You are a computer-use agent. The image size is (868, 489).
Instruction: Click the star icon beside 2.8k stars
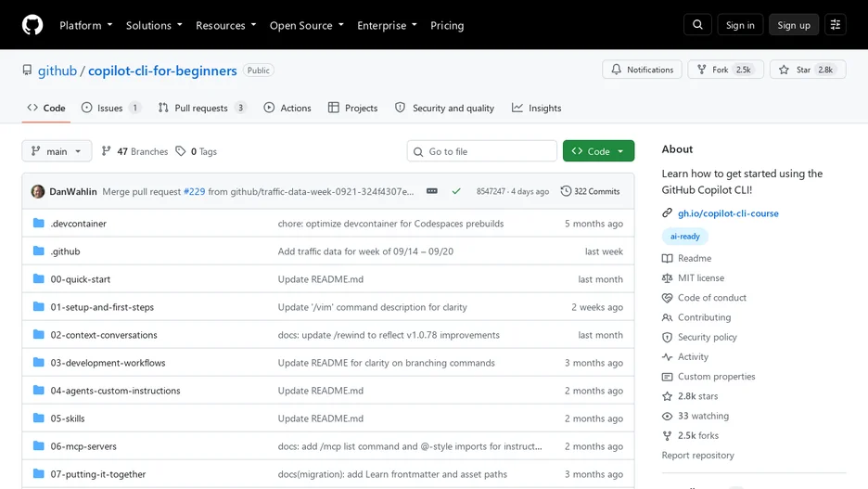[667, 396]
